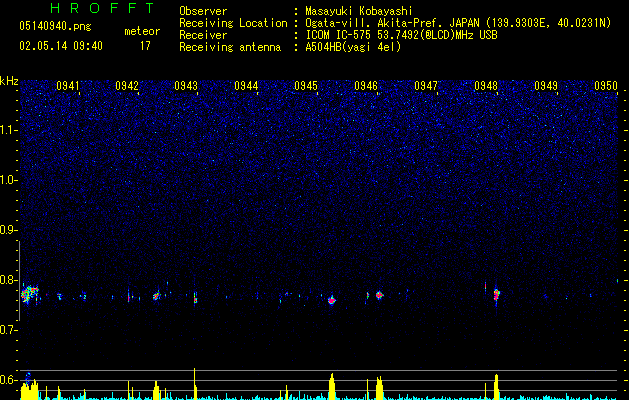Click the Observer label

(203, 11)
